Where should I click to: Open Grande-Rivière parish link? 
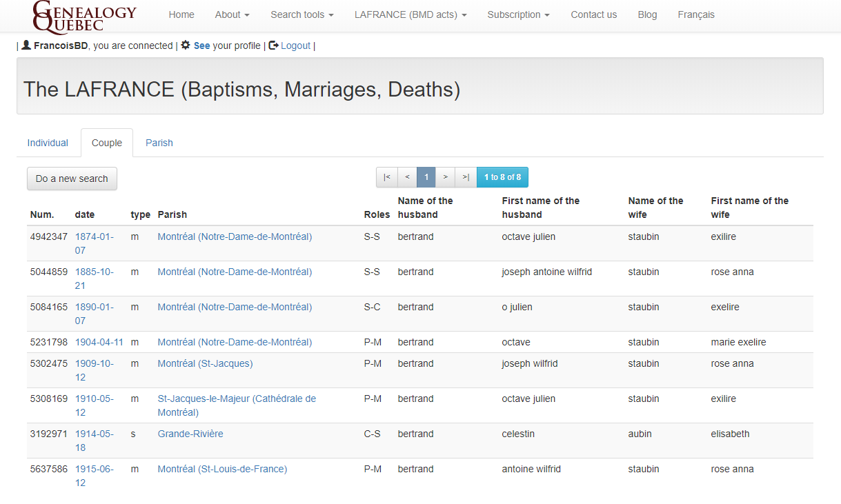coord(190,434)
